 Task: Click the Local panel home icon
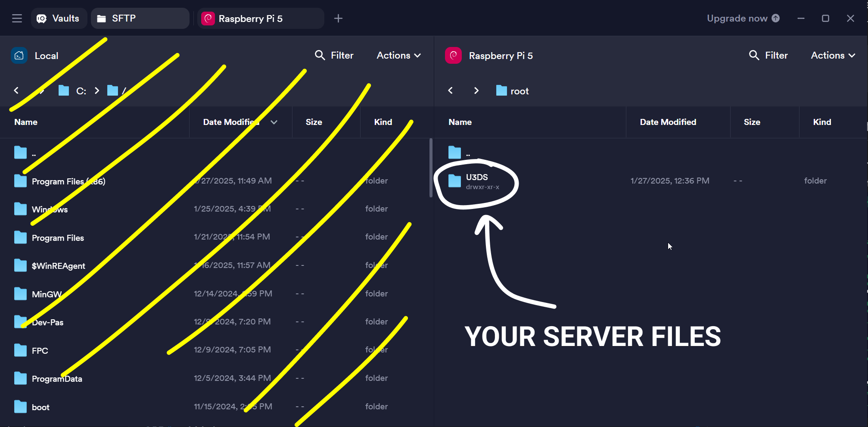(19, 55)
